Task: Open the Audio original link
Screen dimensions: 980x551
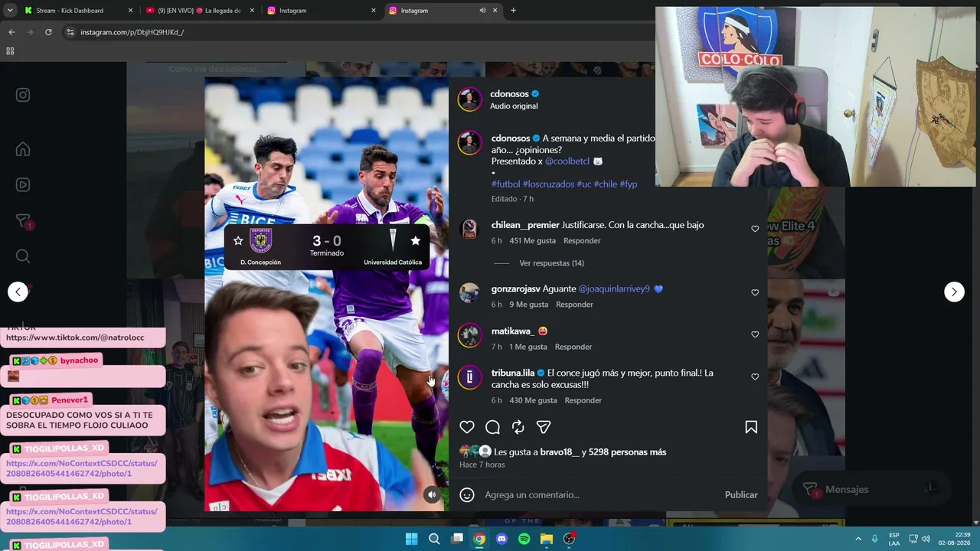Action: pyautogui.click(x=514, y=106)
